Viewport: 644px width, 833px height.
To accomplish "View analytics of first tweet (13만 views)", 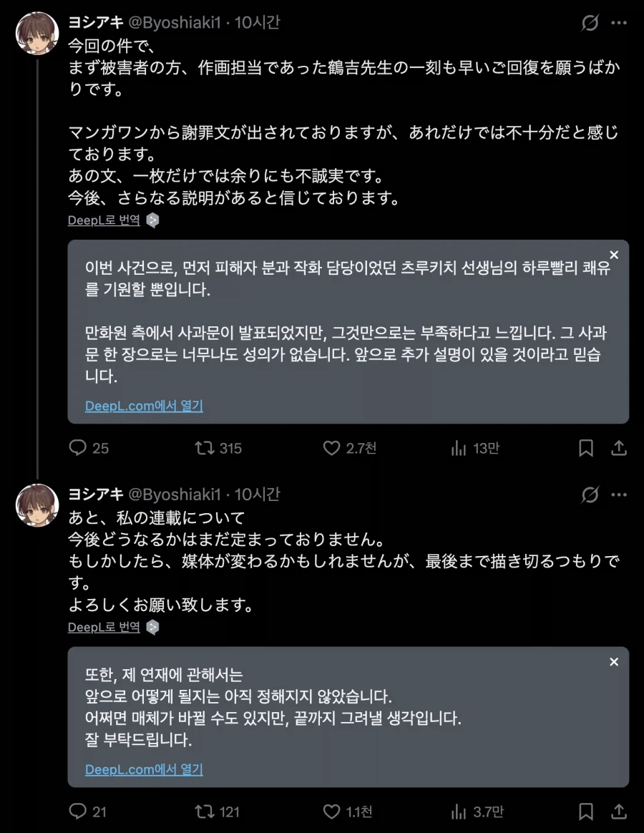I will pos(459,448).
